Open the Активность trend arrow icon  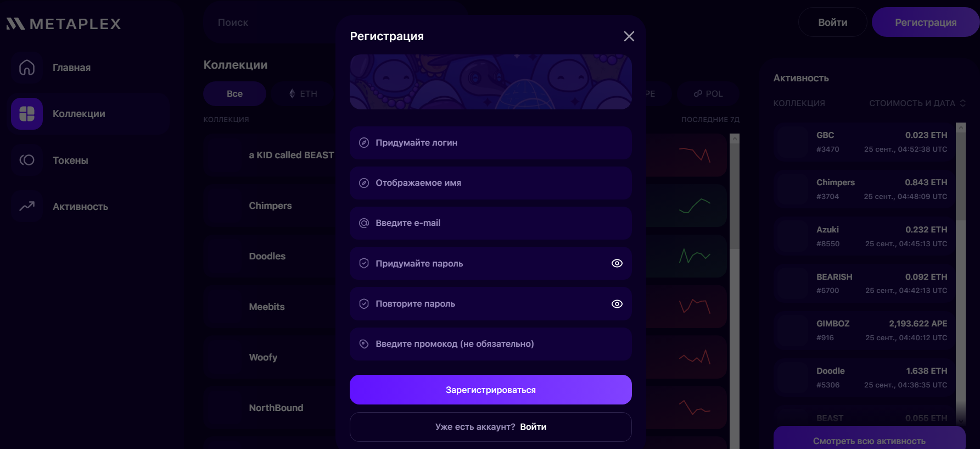pyautogui.click(x=27, y=206)
